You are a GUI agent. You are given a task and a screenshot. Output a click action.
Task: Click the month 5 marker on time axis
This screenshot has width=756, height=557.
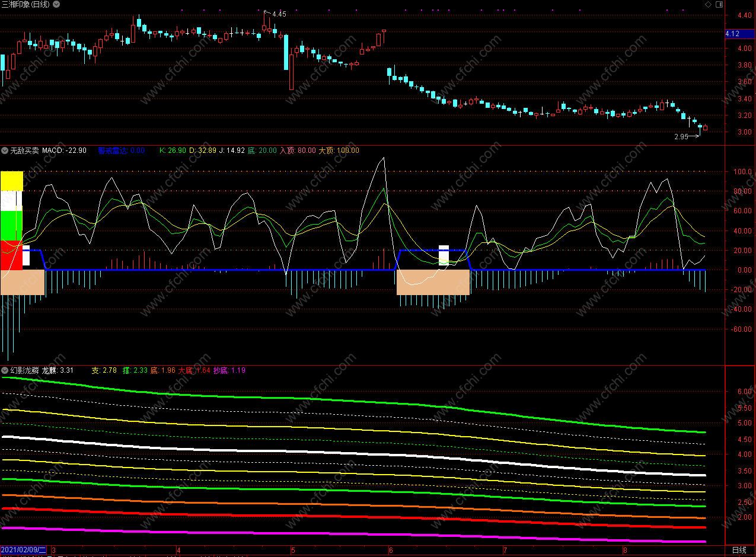click(x=292, y=550)
